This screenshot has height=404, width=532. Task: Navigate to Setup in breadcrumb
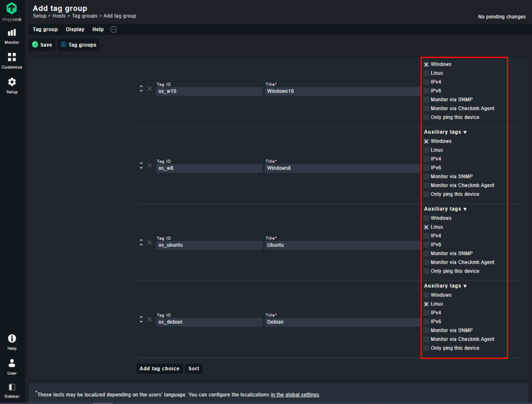click(39, 16)
